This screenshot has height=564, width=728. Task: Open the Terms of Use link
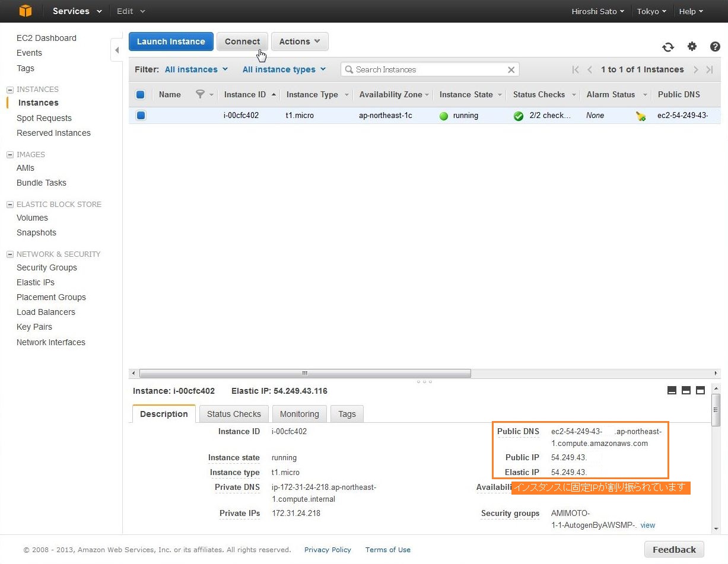coord(388,550)
